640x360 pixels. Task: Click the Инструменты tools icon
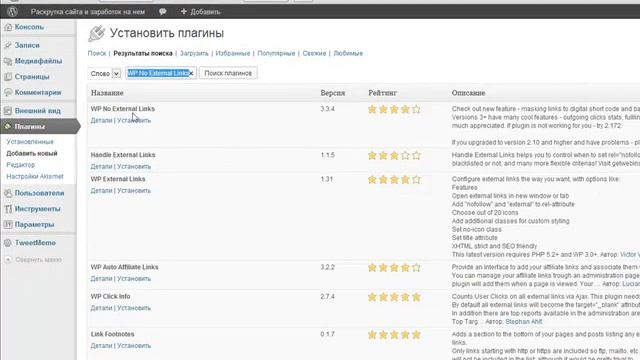pos(8,209)
